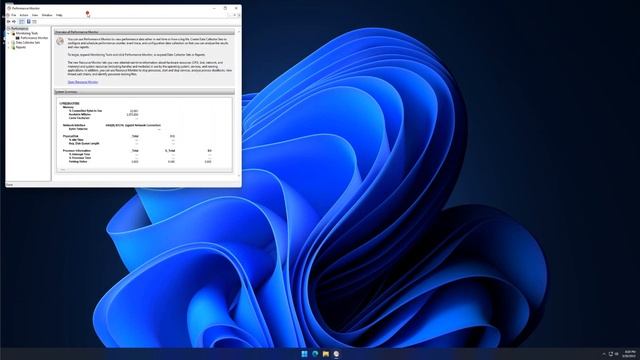The height and width of the screenshot is (360, 640).
Task: Click the Memory heading in System Summary
Action: point(68,107)
